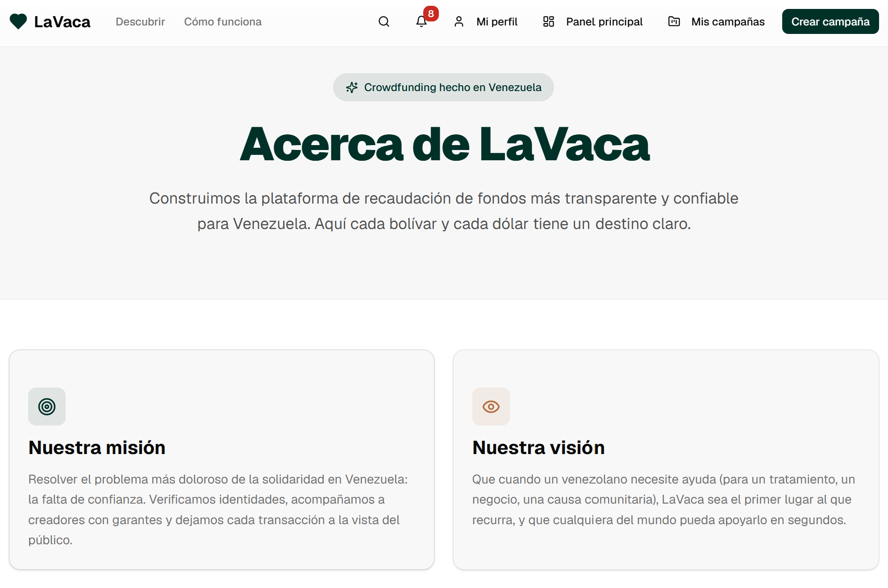Image resolution: width=888 pixels, height=588 pixels.
Task: Open notifications bell icon
Action: 421,21
